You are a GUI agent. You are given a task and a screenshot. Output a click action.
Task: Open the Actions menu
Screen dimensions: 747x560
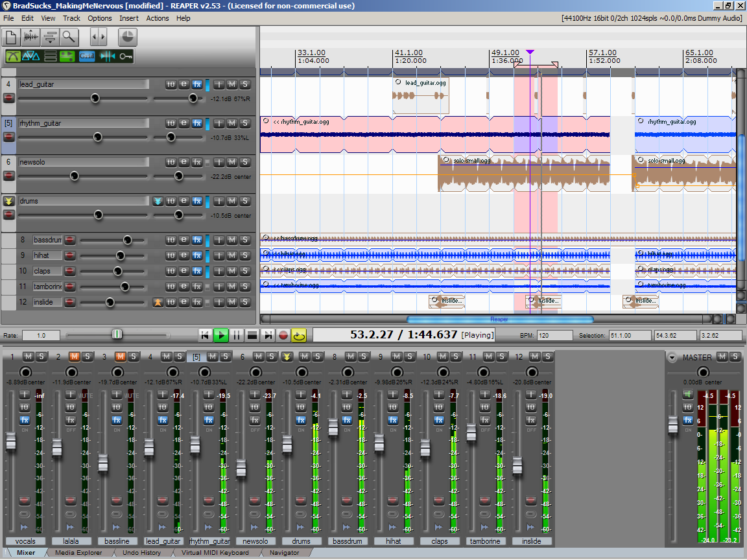point(157,18)
